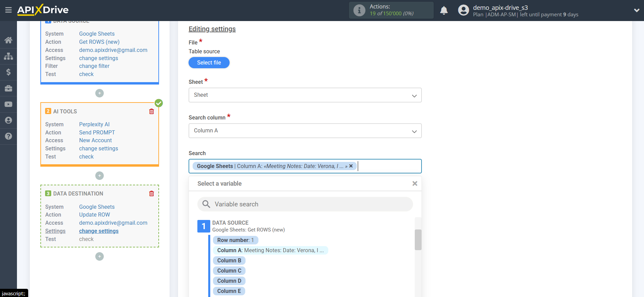The width and height of the screenshot is (644, 297).
Task: Delete the AI TOOLS block
Action: coord(152,111)
